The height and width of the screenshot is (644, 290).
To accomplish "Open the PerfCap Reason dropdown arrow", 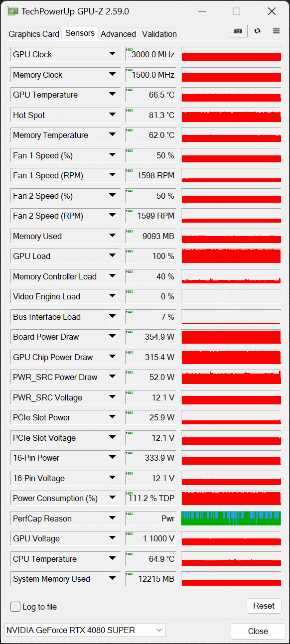I will pyautogui.click(x=113, y=518).
